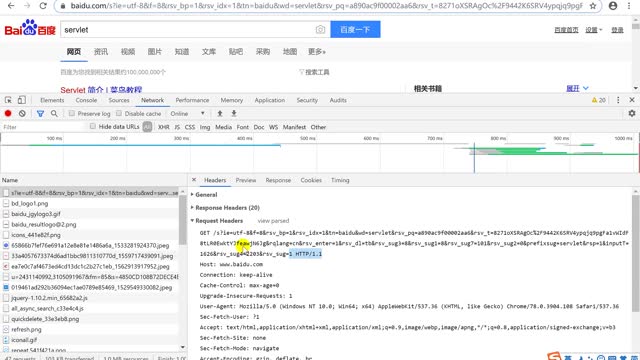Enable the Disable cache checkbox

click(x=119, y=113)
